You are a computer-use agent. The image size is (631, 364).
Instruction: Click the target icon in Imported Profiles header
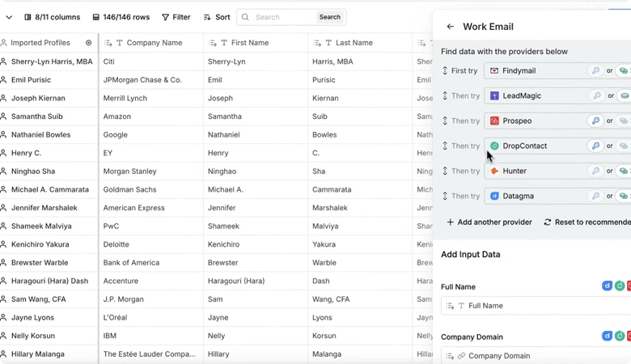(88, 43)
